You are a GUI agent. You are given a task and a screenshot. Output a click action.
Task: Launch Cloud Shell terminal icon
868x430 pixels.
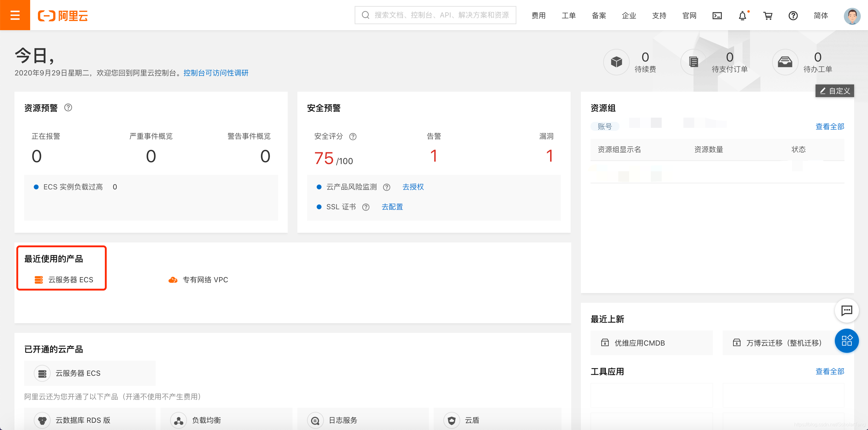717,15
